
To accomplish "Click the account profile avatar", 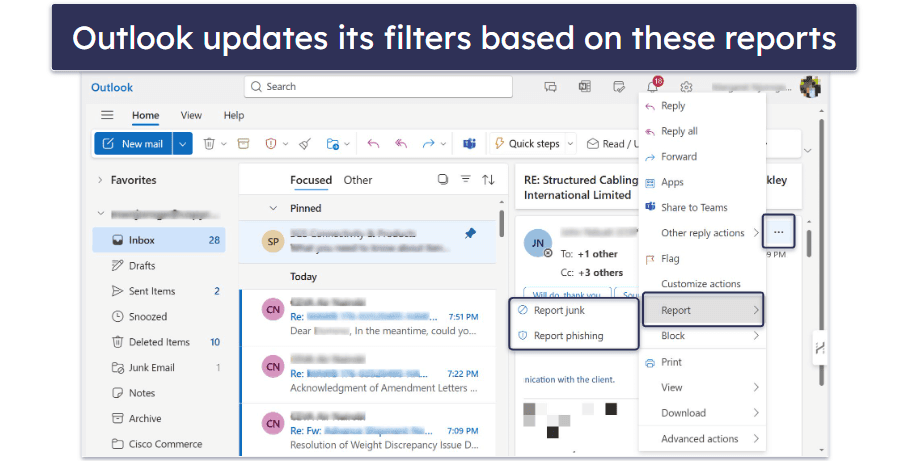I will (810, 87).
